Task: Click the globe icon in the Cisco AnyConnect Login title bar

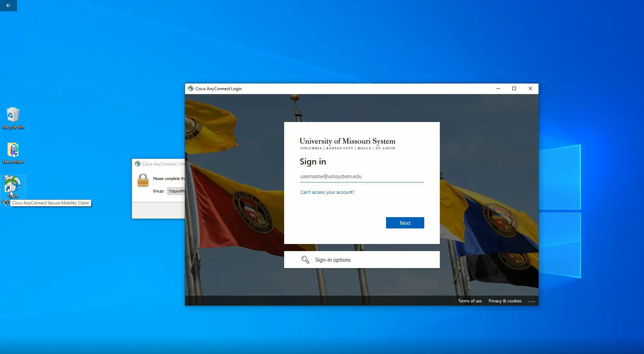Action: pos(191,89)
